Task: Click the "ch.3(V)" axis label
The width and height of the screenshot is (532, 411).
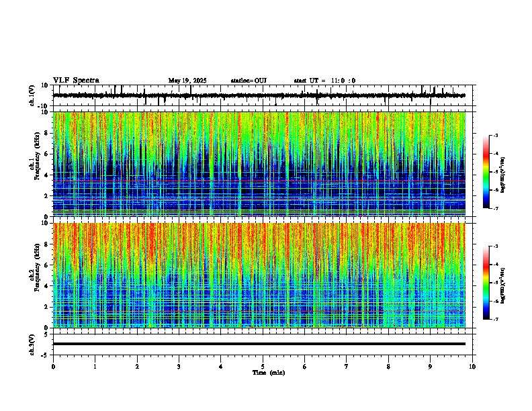Action: 32,345
